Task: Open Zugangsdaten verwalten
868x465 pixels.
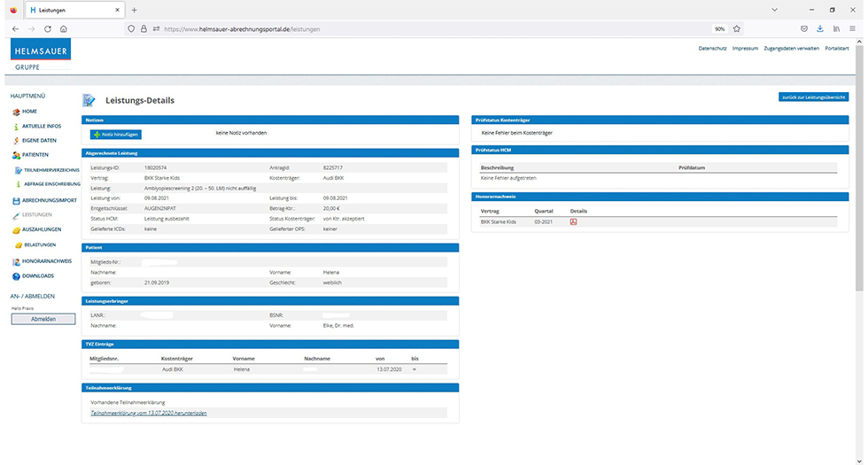Action: [x=792, y=48]
